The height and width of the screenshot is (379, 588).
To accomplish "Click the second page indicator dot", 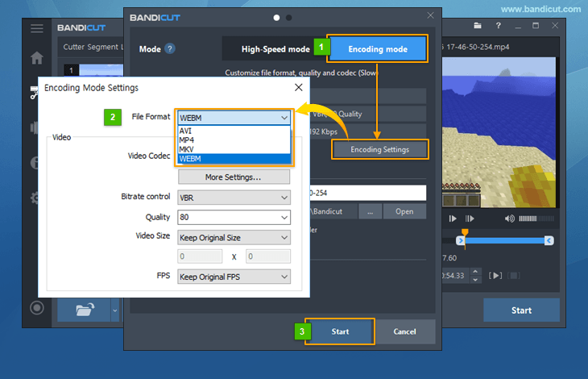I will click(288, 18).
